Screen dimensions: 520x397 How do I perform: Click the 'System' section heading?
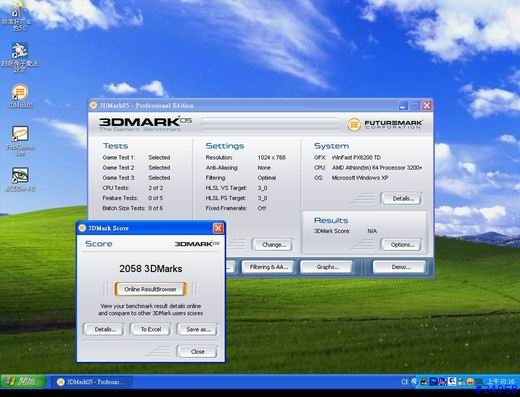point(331,146)
